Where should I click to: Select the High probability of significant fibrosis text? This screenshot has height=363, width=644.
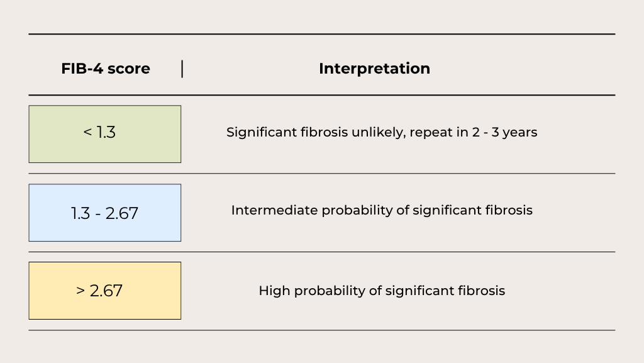(382, 291)
